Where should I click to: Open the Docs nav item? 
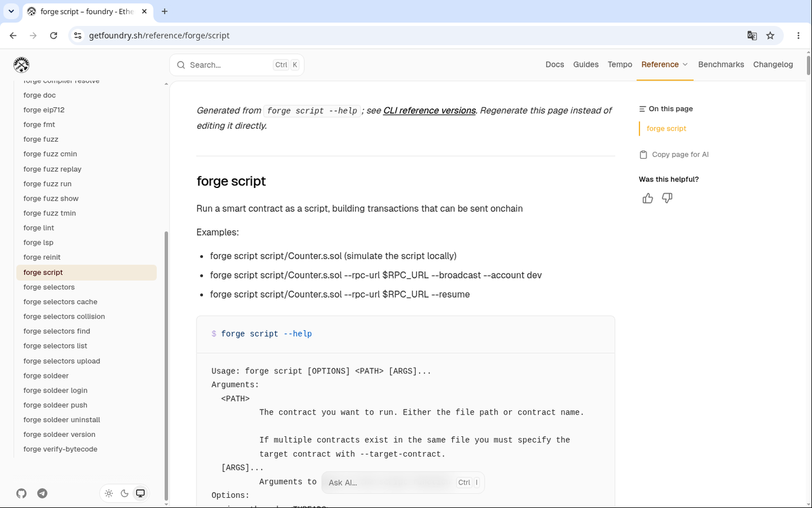(554, 65)
